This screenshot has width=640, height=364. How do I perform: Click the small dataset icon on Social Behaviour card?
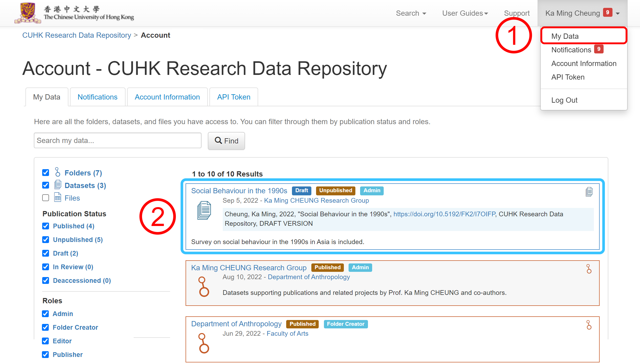[x=589, y=192]
